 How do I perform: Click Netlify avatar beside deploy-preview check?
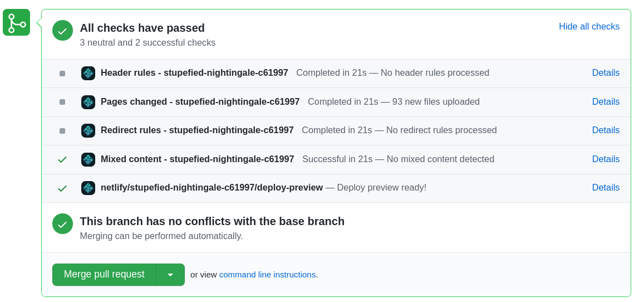88,188
